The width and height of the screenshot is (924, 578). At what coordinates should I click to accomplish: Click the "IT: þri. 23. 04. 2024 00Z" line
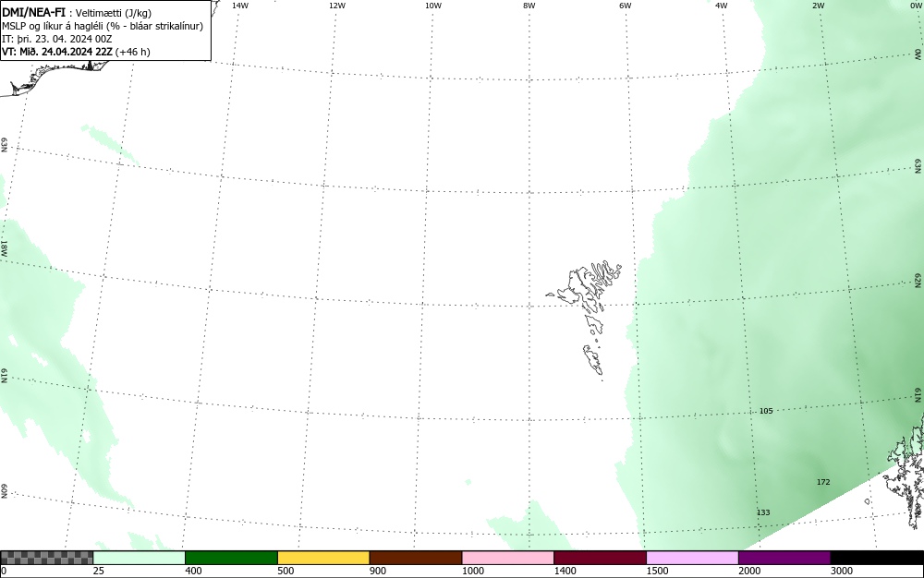pyautogui.click(x=57, y=39)
